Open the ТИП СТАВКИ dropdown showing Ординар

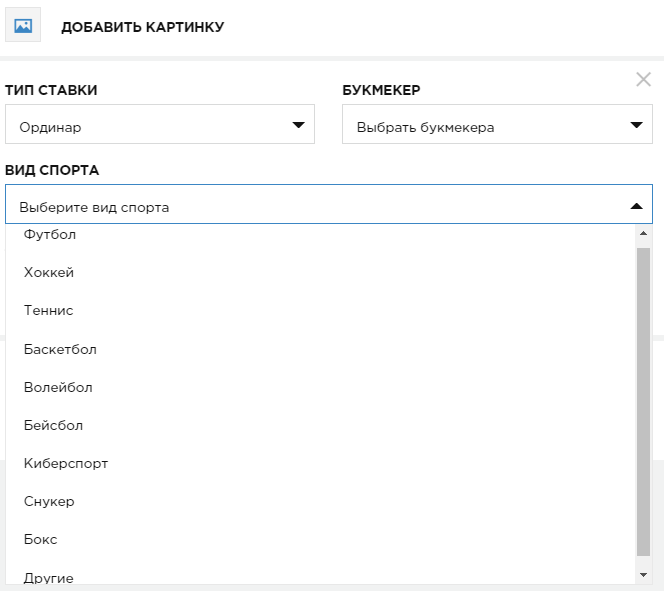(160, 124)
